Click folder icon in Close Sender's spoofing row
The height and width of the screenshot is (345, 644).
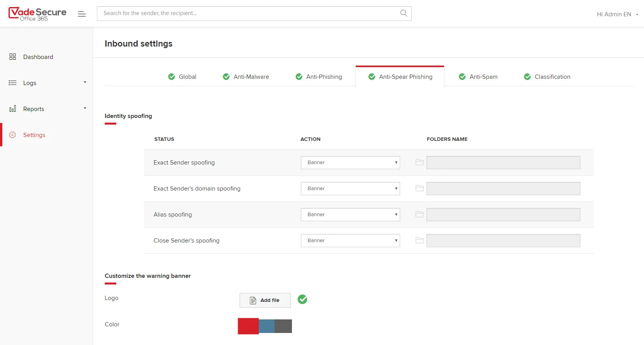click(x=420, y=240)
